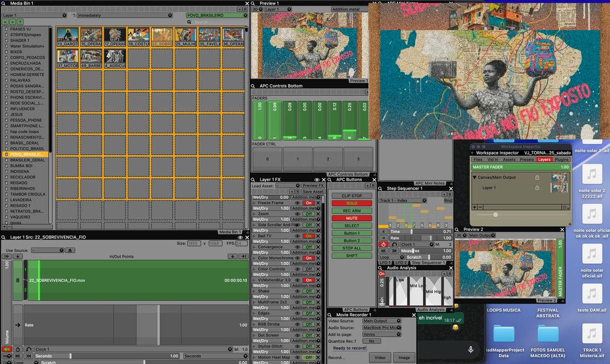Click the CLIP STOP button
The height and width of the screenshot is (364, 610).
point(352,196)
